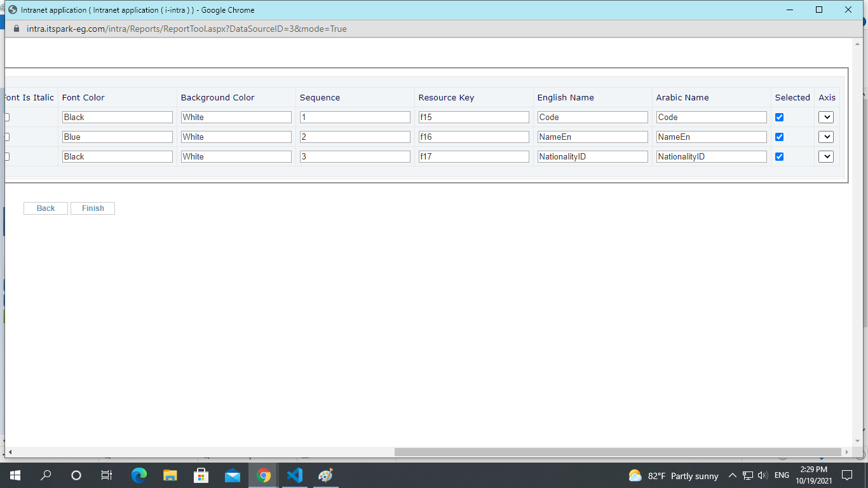868x488 pixels.
Task: Open volume control tray icon
Action: tap(763, 475)
